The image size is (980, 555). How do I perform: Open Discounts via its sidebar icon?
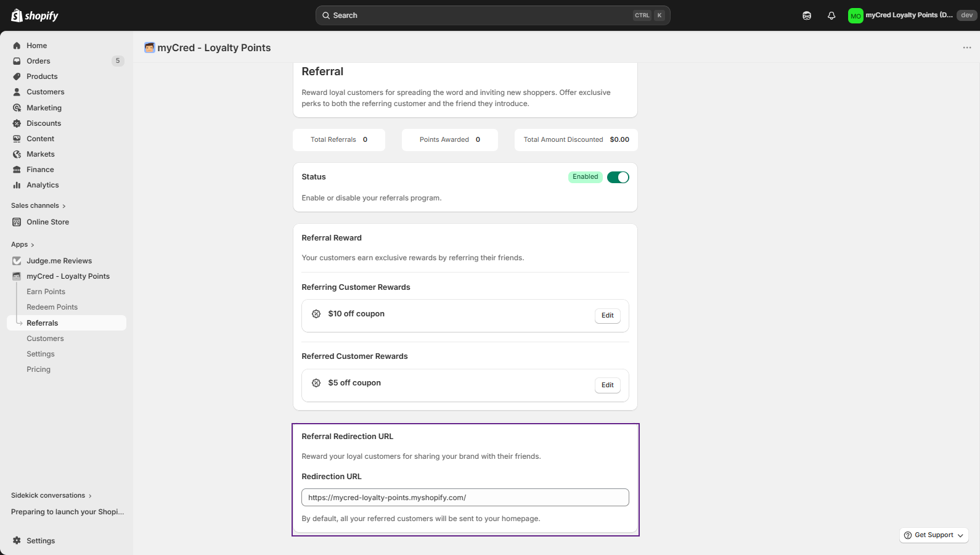click(17, 123)
